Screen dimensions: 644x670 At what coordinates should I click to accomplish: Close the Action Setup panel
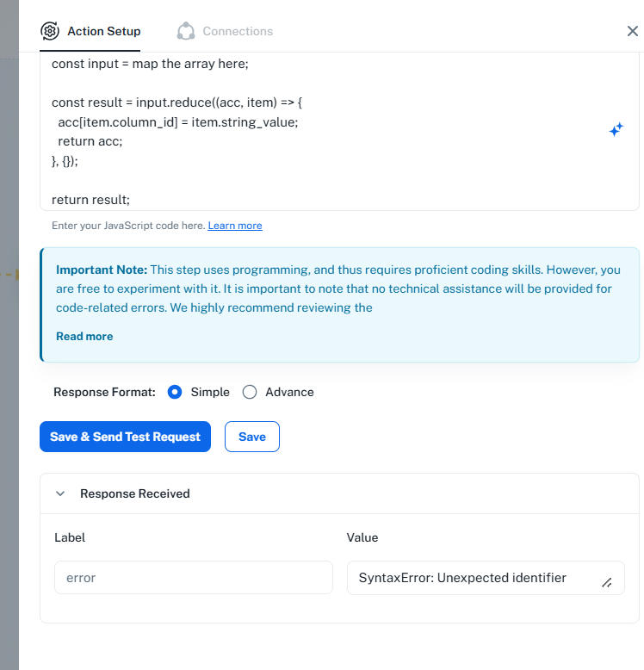pos(632,31)
